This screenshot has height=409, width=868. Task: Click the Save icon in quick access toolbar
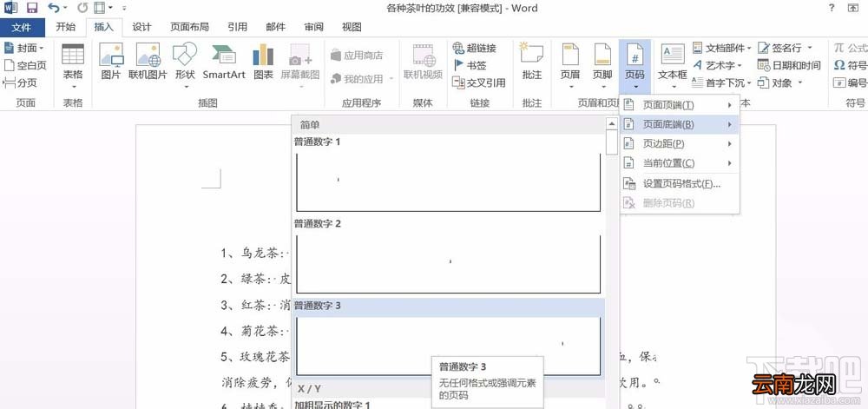33,8
